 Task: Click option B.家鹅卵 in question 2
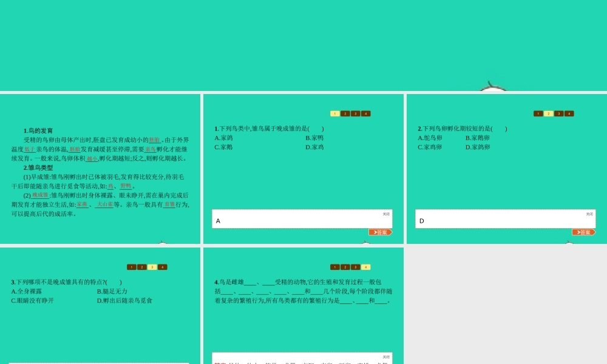pyautogui.click(x=478, y=138)
